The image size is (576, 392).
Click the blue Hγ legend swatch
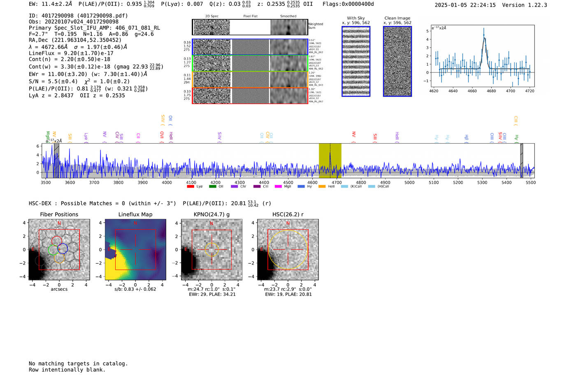tap(301, 187)
